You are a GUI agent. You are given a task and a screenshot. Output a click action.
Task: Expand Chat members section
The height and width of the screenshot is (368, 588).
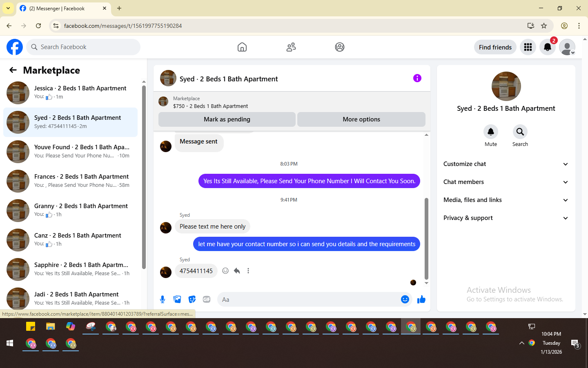tap(506, 182)
